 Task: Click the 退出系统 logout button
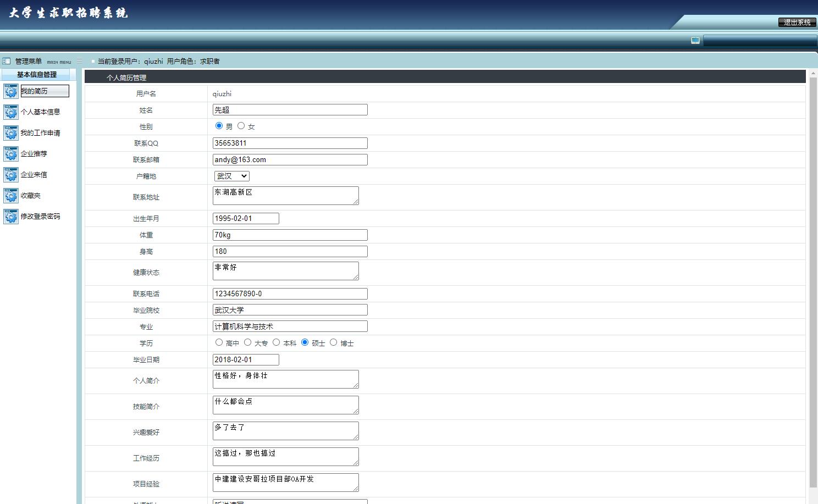point(797,23)
